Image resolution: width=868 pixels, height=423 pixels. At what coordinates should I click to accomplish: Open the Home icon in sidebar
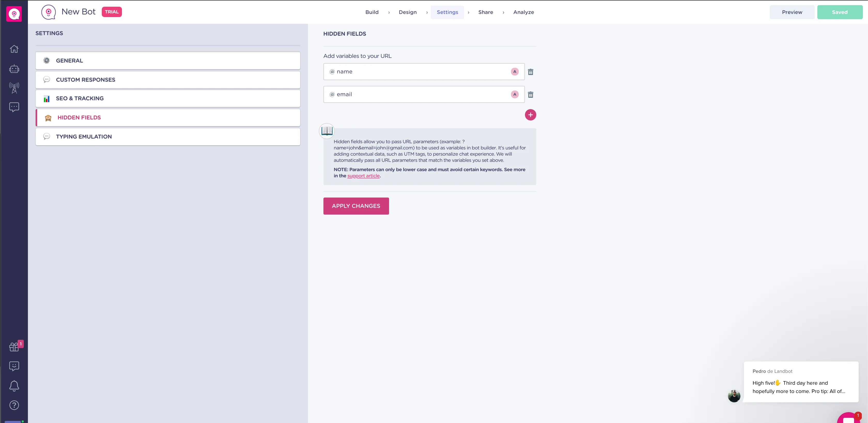[14, 49]
